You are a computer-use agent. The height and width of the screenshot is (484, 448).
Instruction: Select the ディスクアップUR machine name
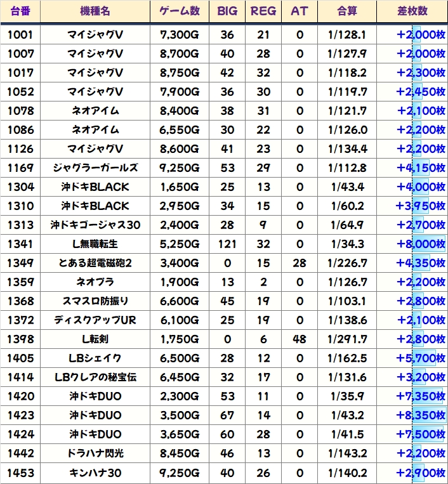95,320
